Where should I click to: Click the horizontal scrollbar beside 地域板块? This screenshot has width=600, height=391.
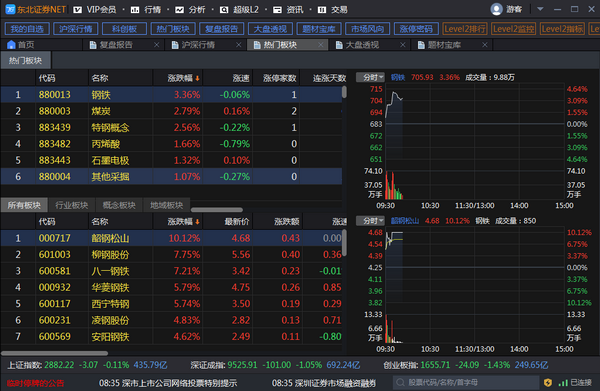(x=217, y=210)
